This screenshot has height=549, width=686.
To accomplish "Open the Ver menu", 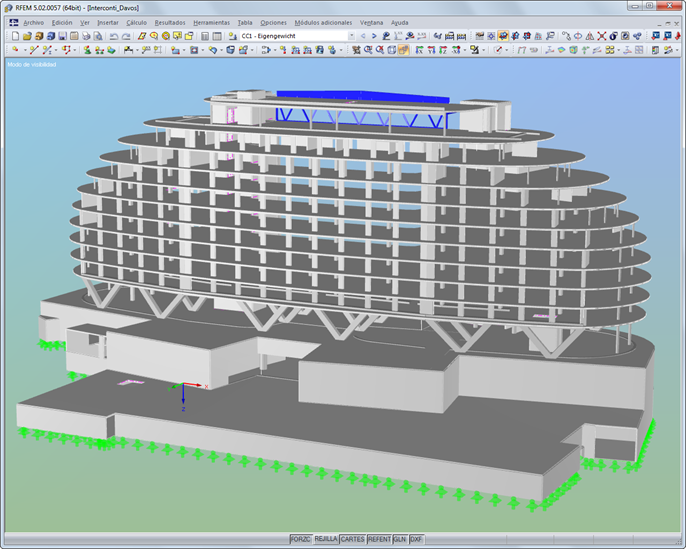I will [x=84, y=22].
